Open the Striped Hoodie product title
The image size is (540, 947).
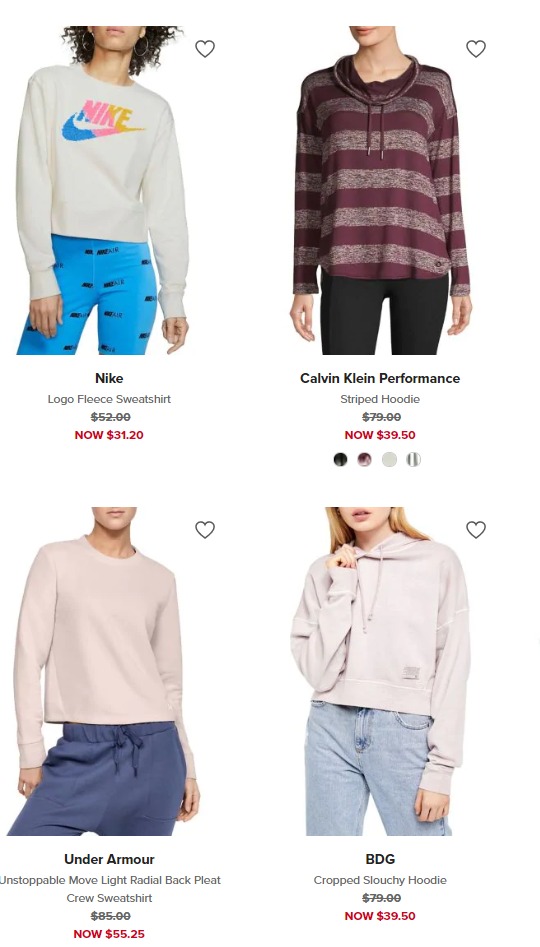(380, 399)
